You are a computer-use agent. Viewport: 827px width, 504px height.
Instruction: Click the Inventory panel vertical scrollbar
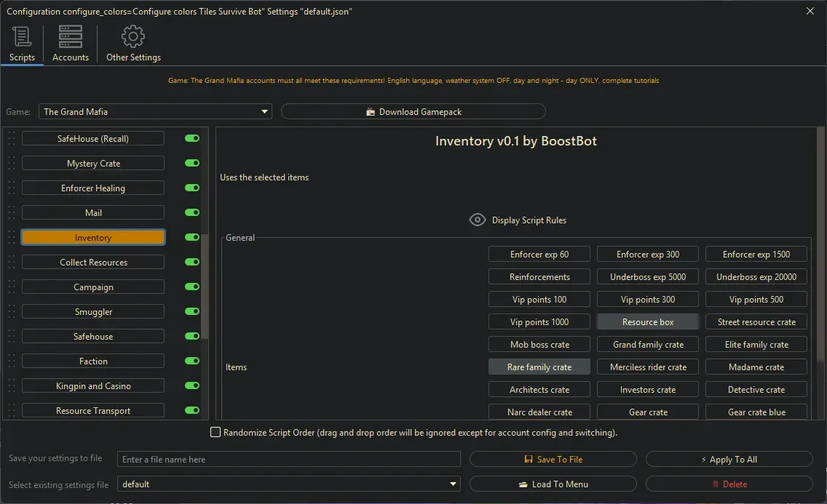pos(820,244)
